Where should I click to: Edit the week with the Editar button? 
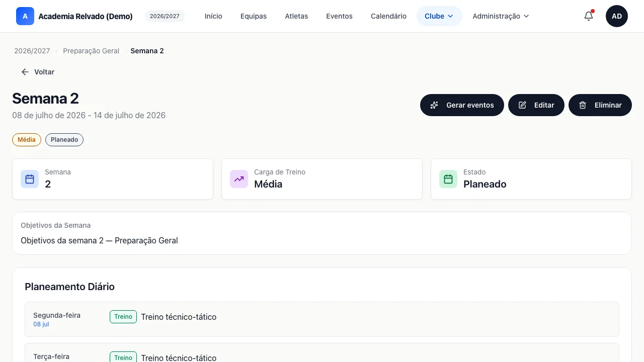click(x=536, y=105)
